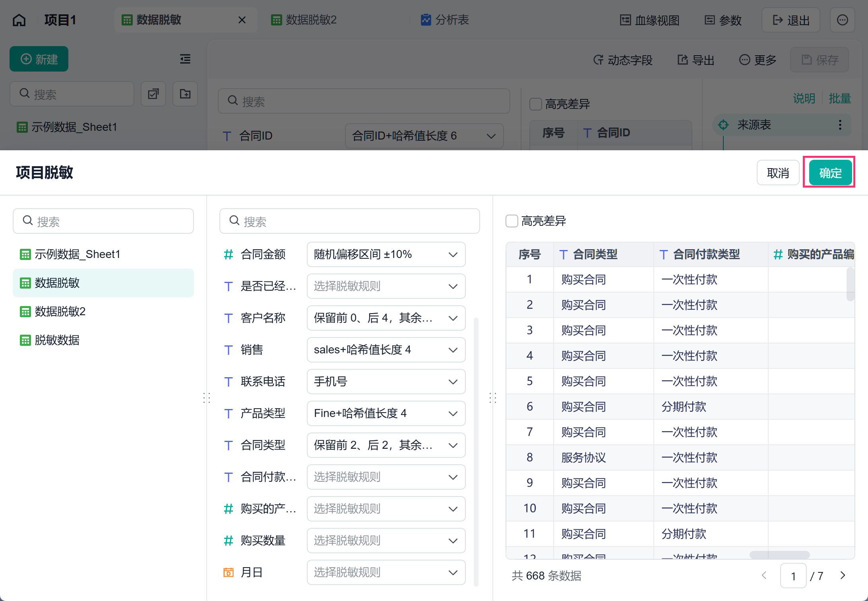Open the 分析表 tab
This screenshot has height=601, width=868.
(445, 20)
